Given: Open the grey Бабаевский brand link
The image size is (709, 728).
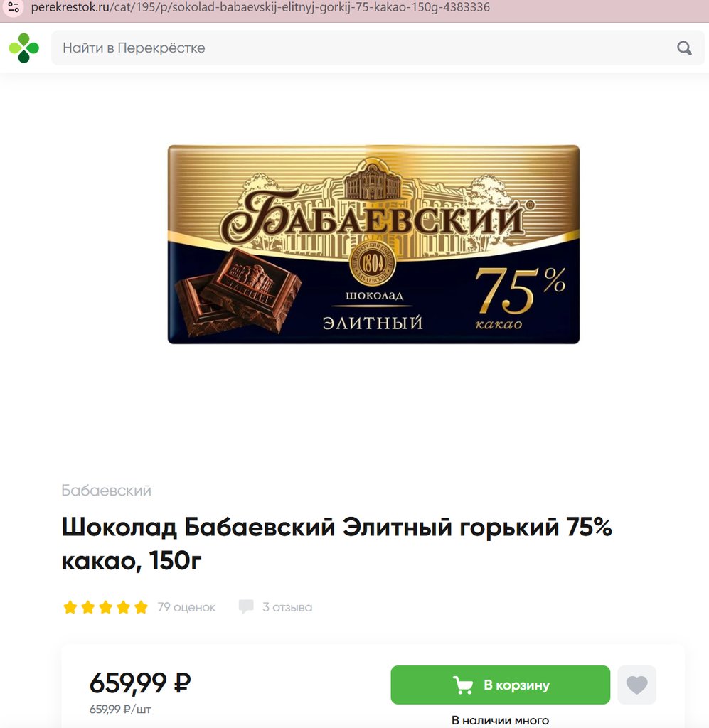Looking at the screenshot, I should pos(107,491).
